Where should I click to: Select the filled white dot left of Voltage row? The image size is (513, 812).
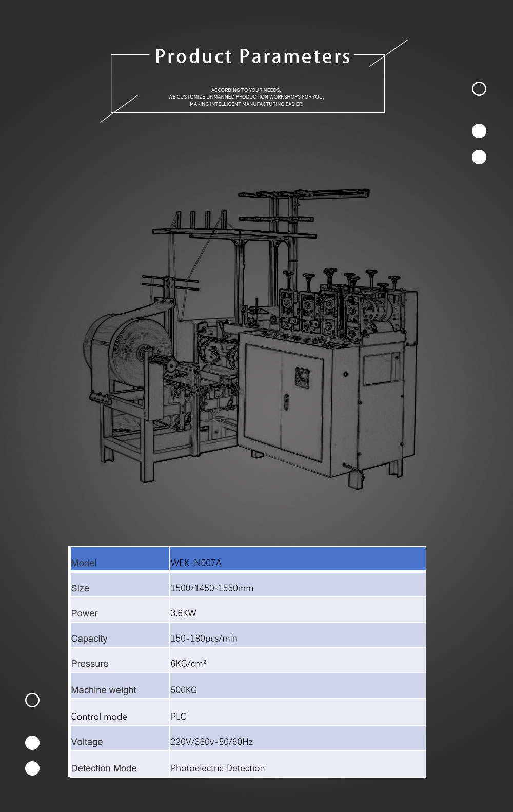[x=32, y=742]
